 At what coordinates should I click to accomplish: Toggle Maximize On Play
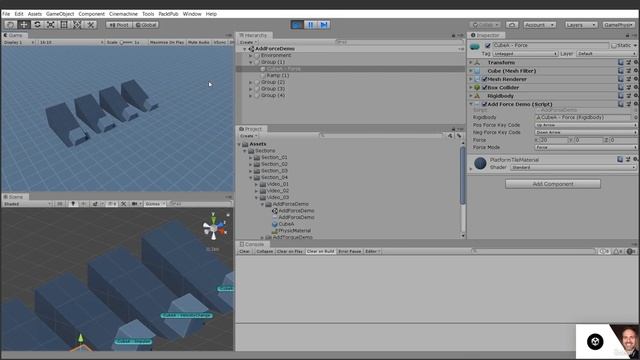[x=167, y=42]
